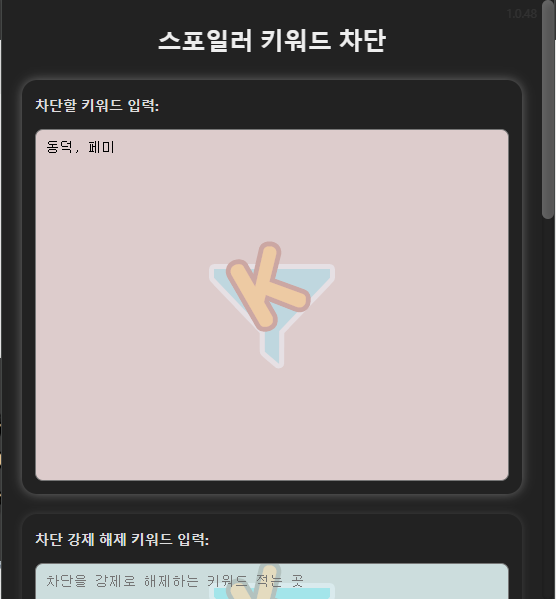Click the dark card border around the blocked keyword section
Image resolution: width=556 pixels, height=599 pixels.
pyautogui.click(x=29, y=287)
